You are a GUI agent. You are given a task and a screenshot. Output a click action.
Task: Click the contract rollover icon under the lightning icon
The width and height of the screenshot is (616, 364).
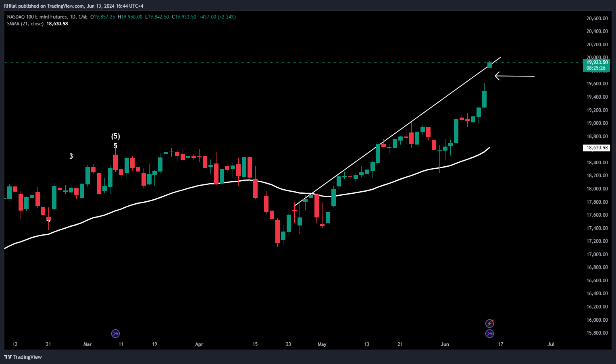489,333
